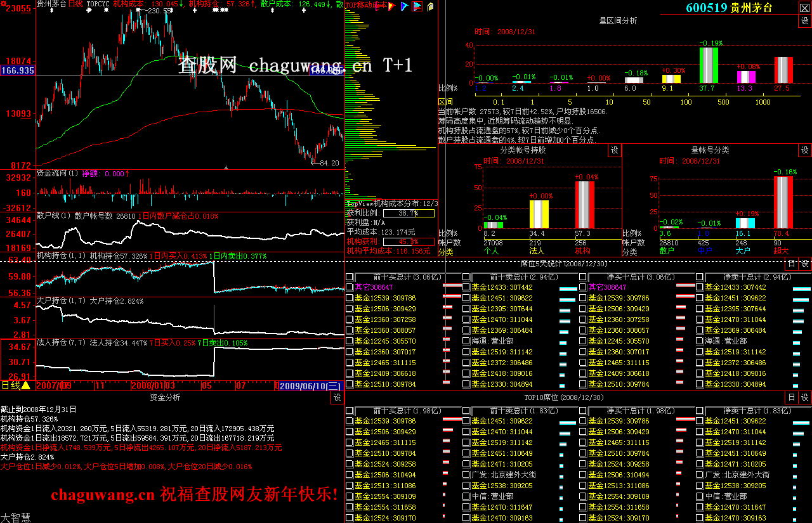The width and height of the screenshot is (812, 523).
Task: Click the gray building icon in chart toolbar
Action: (x=430, y=6)
